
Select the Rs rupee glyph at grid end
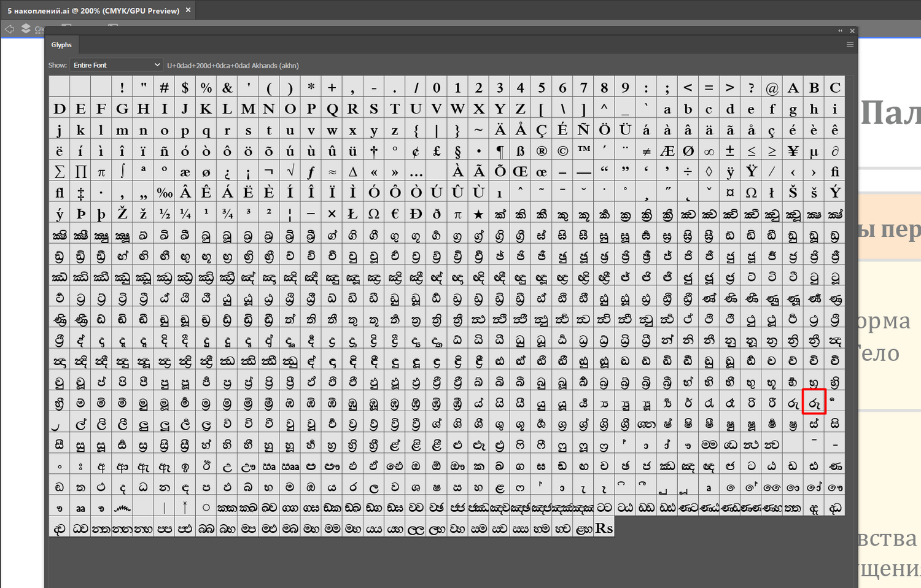604,528
